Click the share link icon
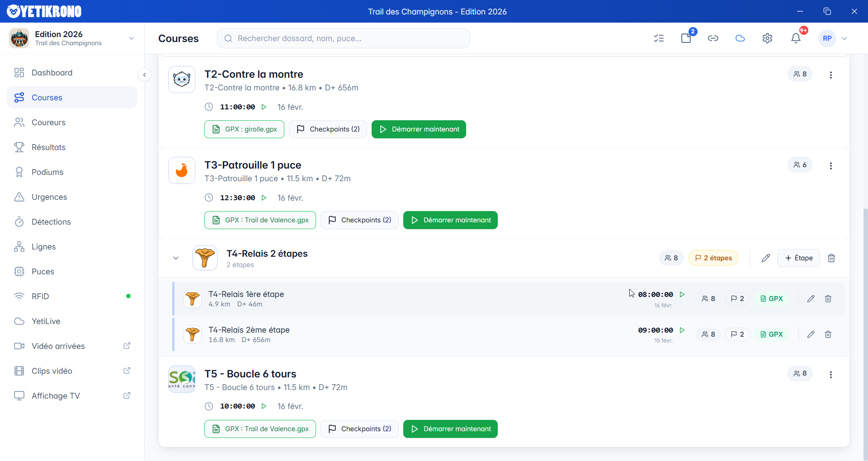Image resolution: width=868 pixels, height=461 pixels. (713, 38)
